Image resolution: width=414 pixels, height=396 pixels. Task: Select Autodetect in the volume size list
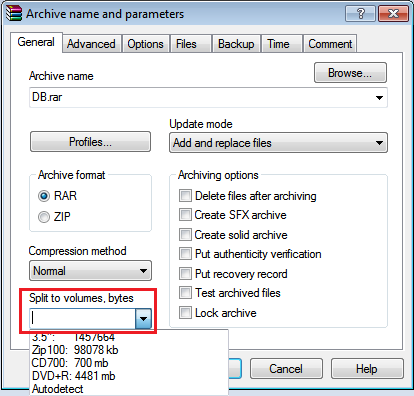pos(129,389)
